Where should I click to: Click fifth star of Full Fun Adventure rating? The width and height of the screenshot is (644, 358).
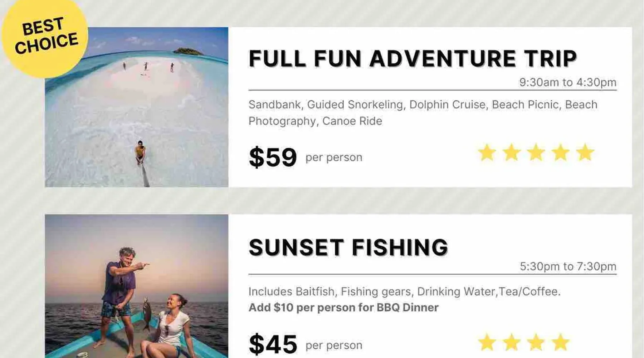point(585,153)
